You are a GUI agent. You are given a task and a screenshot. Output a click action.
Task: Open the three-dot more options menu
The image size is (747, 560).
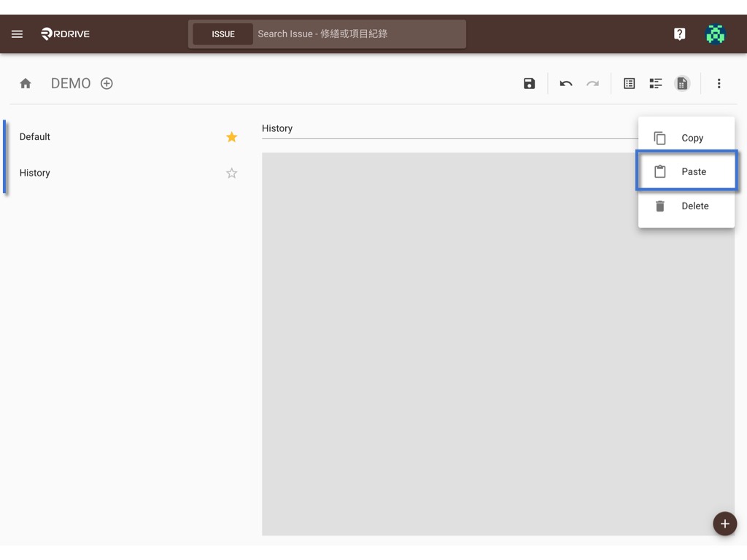(x=719, y=83)
